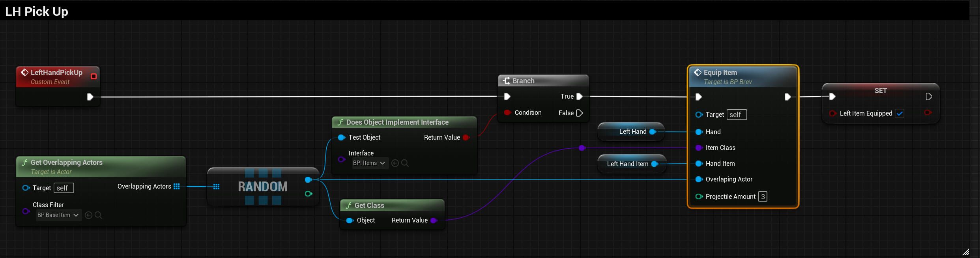Click the Branch False execution pin

pyautogui.click(x=579, y=113)
